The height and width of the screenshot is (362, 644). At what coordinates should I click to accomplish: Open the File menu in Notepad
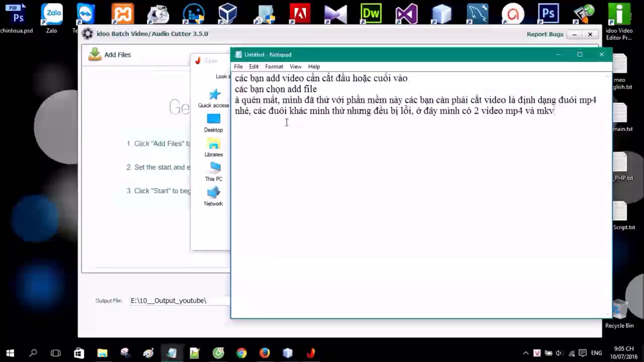(238, 66)
